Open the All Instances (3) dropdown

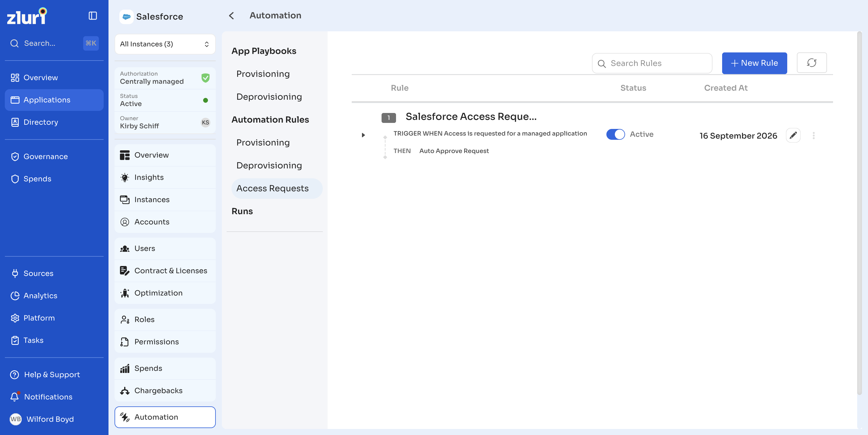[165, 44]
